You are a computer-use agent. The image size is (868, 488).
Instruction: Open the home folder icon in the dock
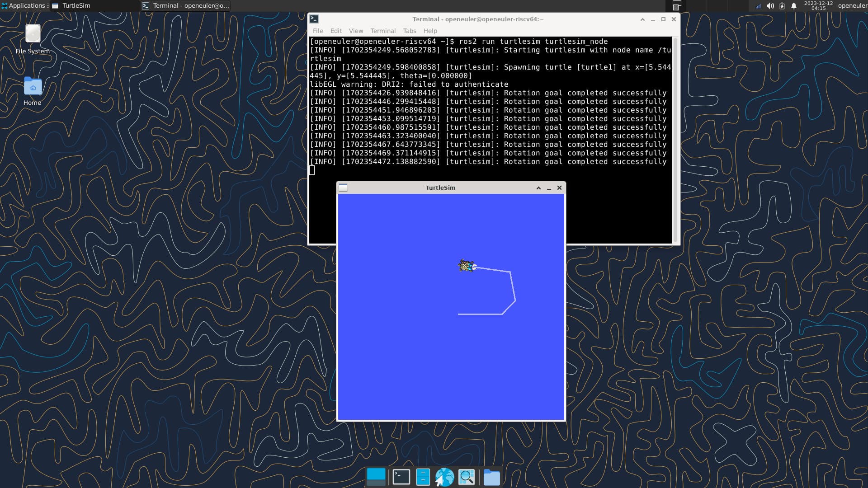tap(491, 477)
